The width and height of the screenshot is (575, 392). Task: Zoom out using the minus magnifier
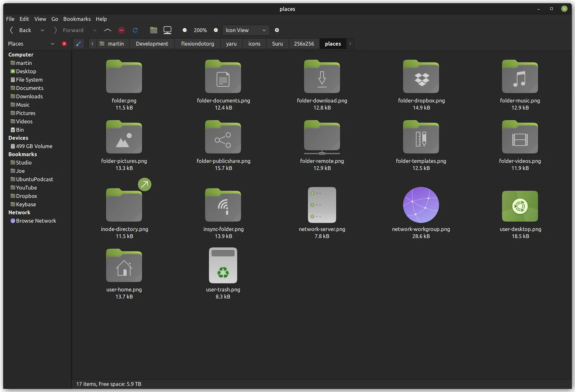(185, 30)
